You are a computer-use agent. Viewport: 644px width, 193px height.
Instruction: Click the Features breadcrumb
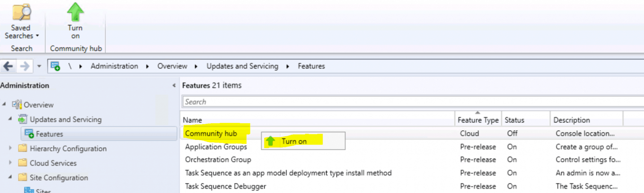pos(311,66)
